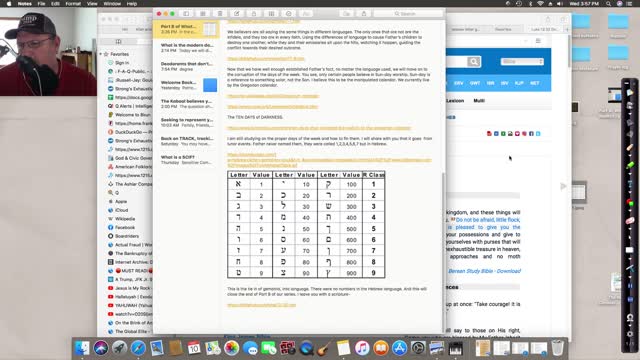Image resolution: width=640 pixels, height=360 pixels.
Task: Select the 'What is a SCIF?' note
Action: tap(187, 160)
